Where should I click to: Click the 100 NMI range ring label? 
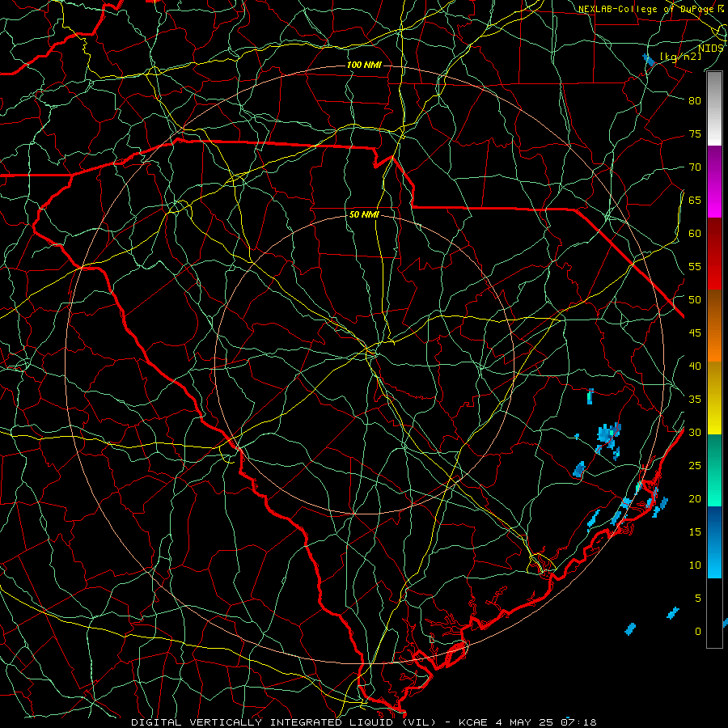pyautogui.click(x=364, y=65)
